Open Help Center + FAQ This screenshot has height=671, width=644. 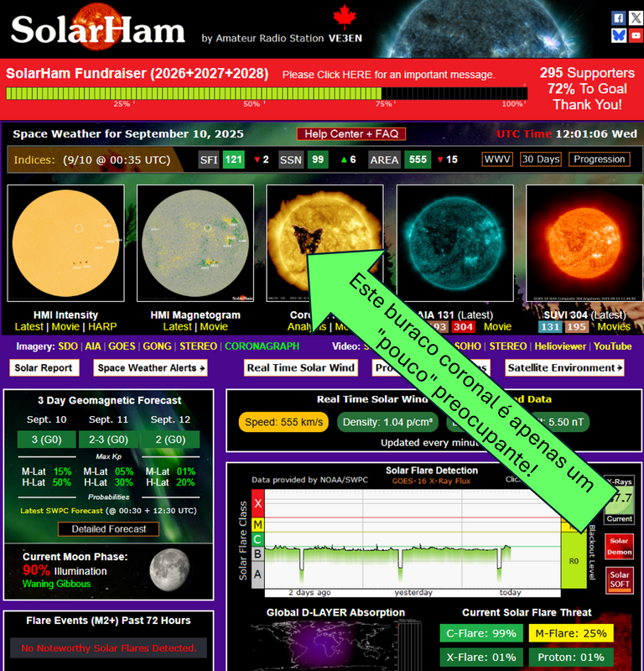[x=351, y=134]
